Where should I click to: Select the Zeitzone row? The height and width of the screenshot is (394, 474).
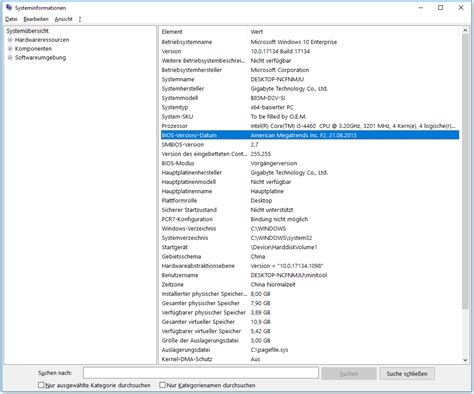310,285
